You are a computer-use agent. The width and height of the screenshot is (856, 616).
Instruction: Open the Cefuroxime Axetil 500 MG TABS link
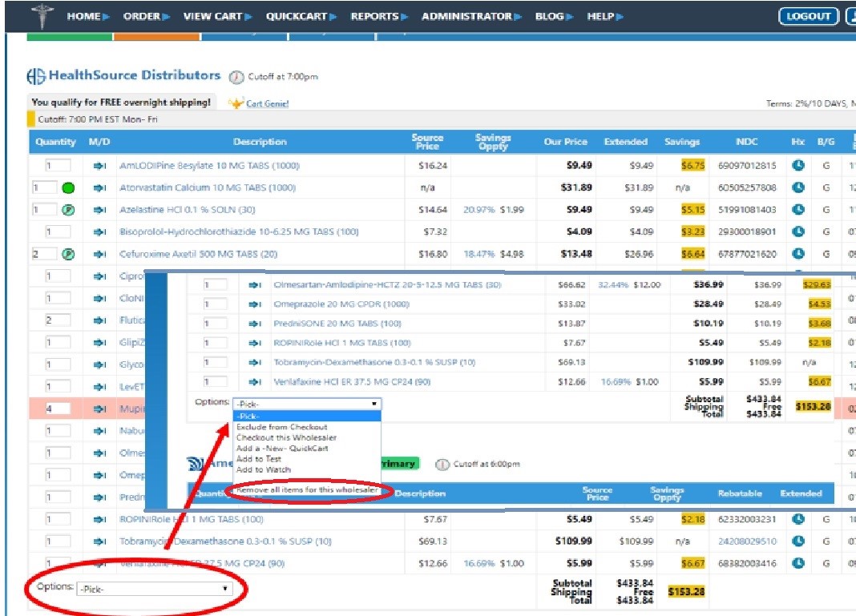tap(198, 254)
